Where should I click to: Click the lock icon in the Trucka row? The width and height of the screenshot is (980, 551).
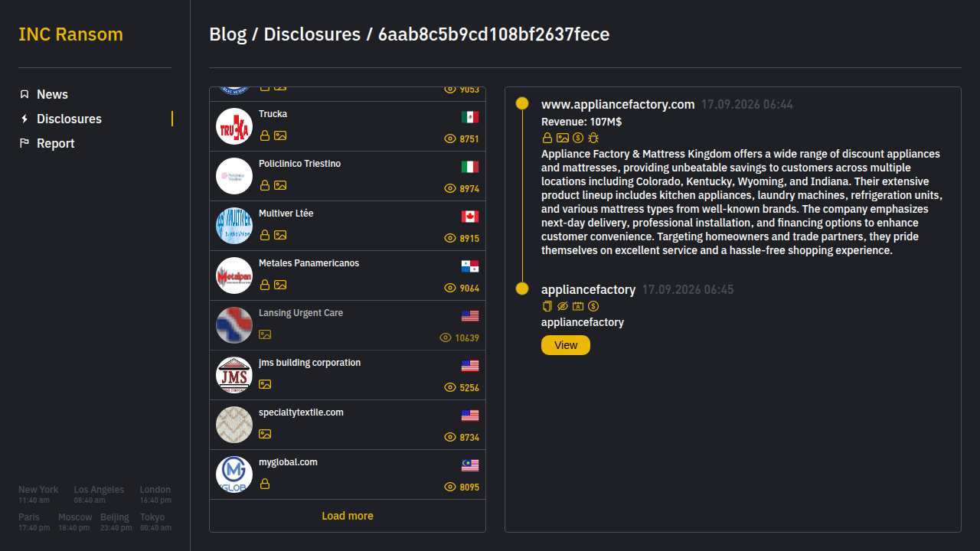265,135
